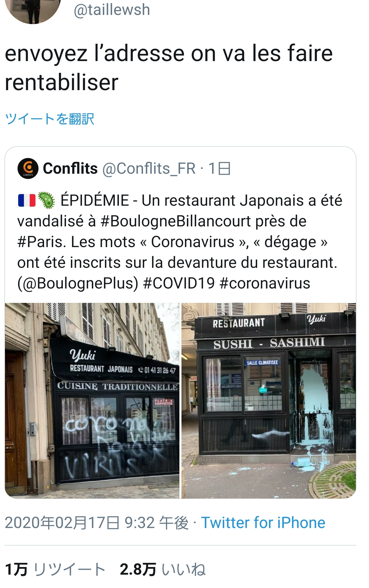Open the 2020年02月17日 timestamp
The width and height of the screenshot is (369, 588).
pyautogui.click(x=97, y=523)
